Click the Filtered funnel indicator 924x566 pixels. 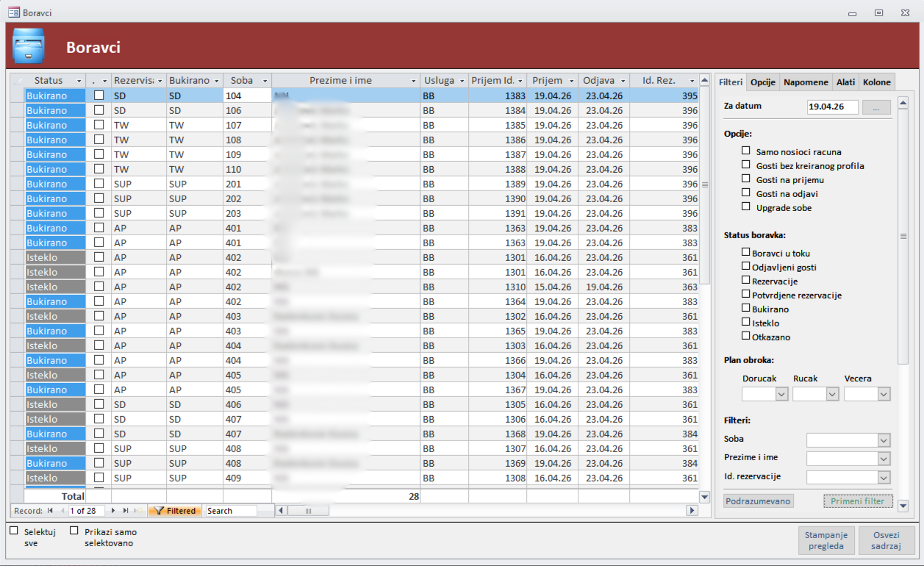tap(174, 511)
